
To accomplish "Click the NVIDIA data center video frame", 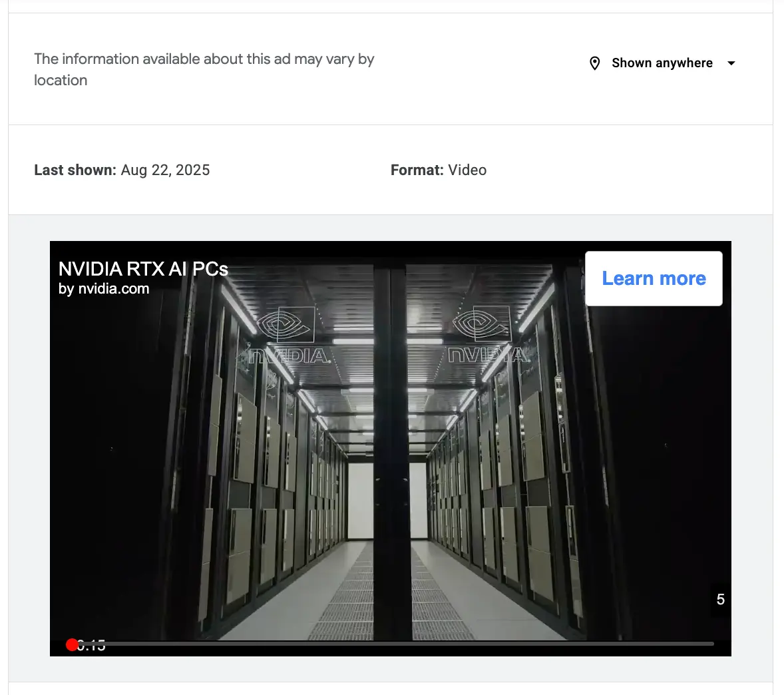I will (391, 449).
